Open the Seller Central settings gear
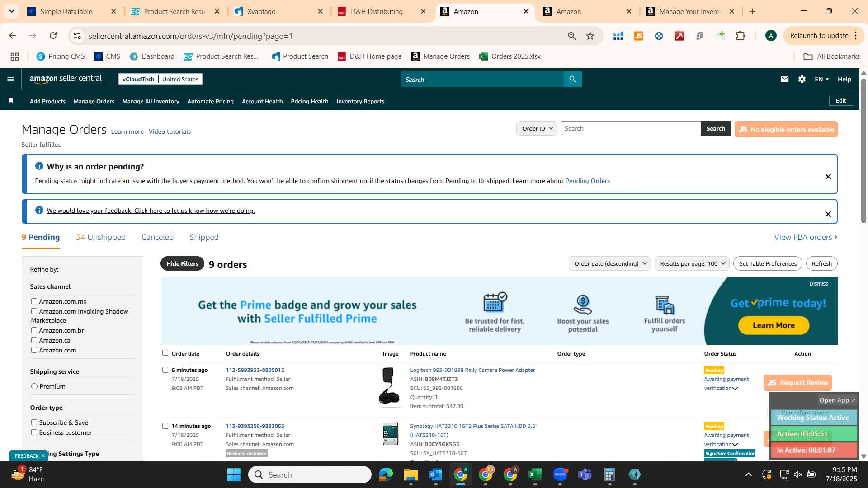Image resolution: width=868 pixels, height=488 pixels. 802,79
